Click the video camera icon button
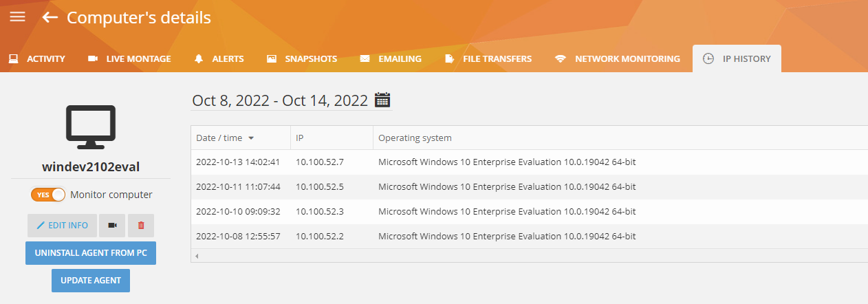 point(111,226)
